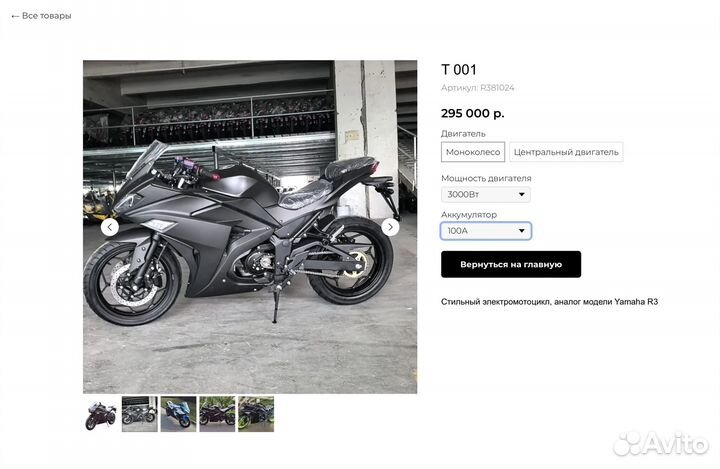Open the Мощность двигателя 3000Вт dropdown
This screenshot has height=469, width=720.
pos(486,194)
